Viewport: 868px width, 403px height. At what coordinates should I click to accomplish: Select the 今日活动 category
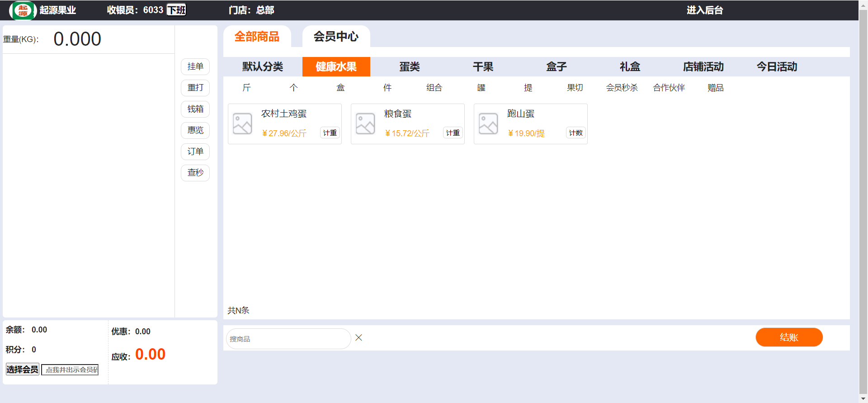click(x=777, y=66)
